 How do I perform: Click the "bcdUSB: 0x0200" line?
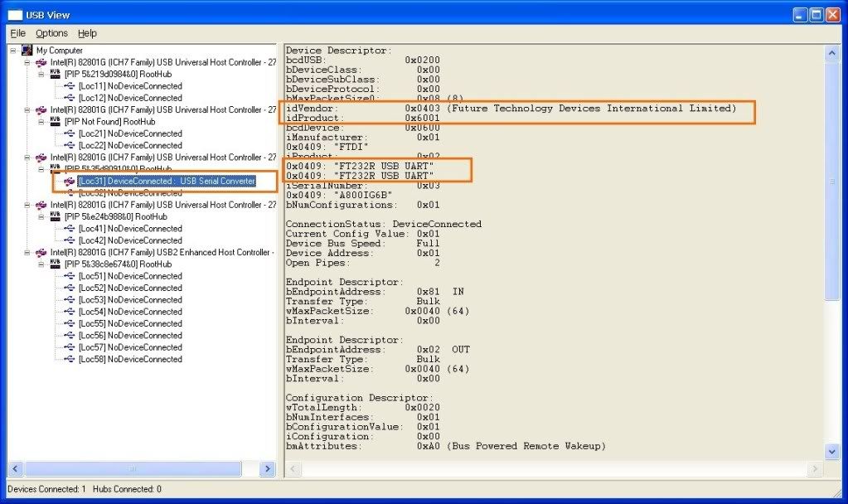click(363, 60)
